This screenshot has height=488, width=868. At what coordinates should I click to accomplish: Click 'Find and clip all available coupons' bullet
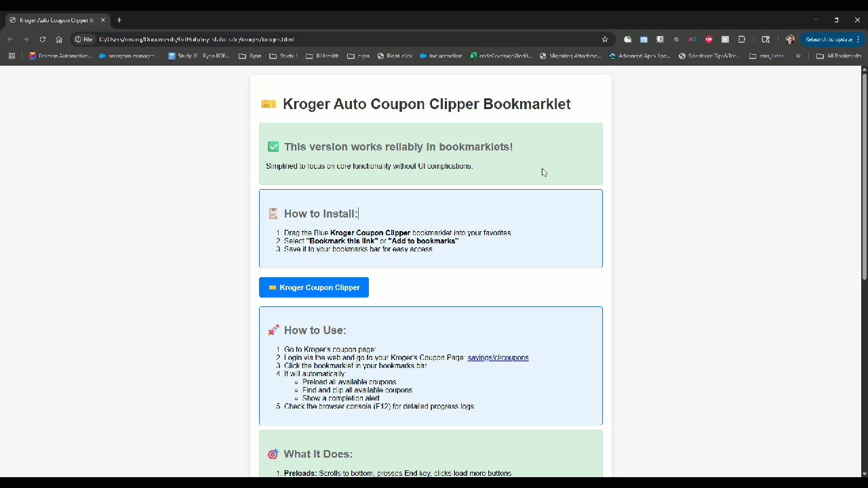pyautogui.click(x=357, y=390)
